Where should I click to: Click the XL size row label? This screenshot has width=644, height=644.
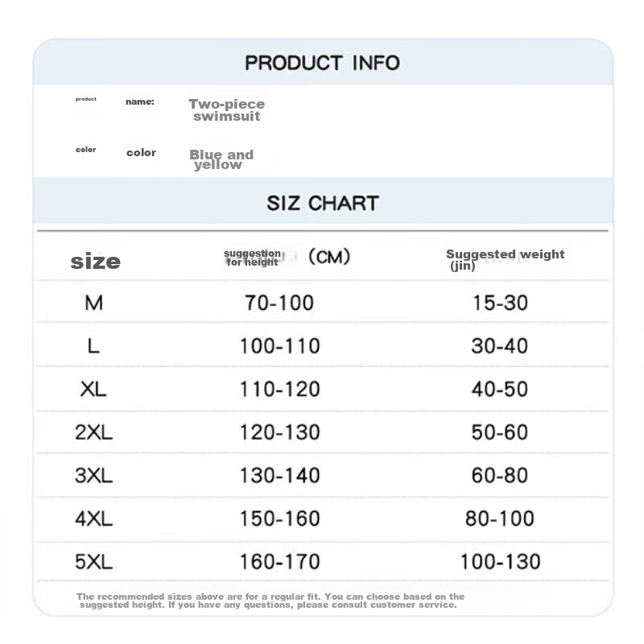click(x=93, y=390)
